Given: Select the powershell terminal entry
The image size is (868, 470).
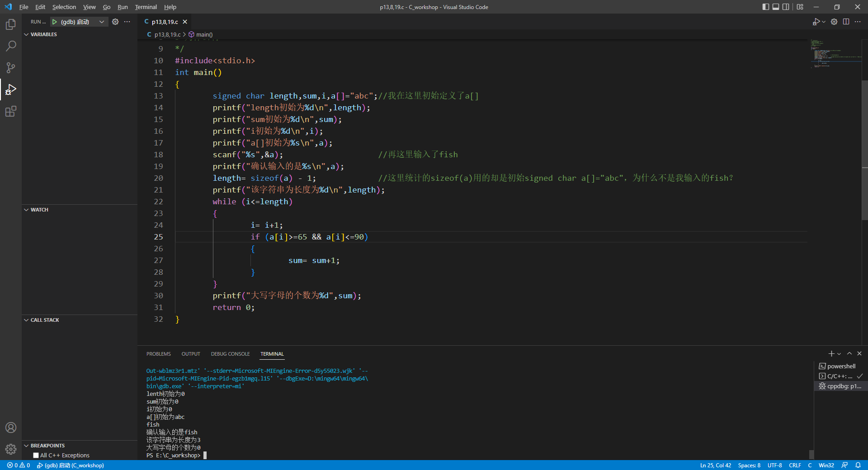Looking at the screenshot, I should (x=841, y=366).
